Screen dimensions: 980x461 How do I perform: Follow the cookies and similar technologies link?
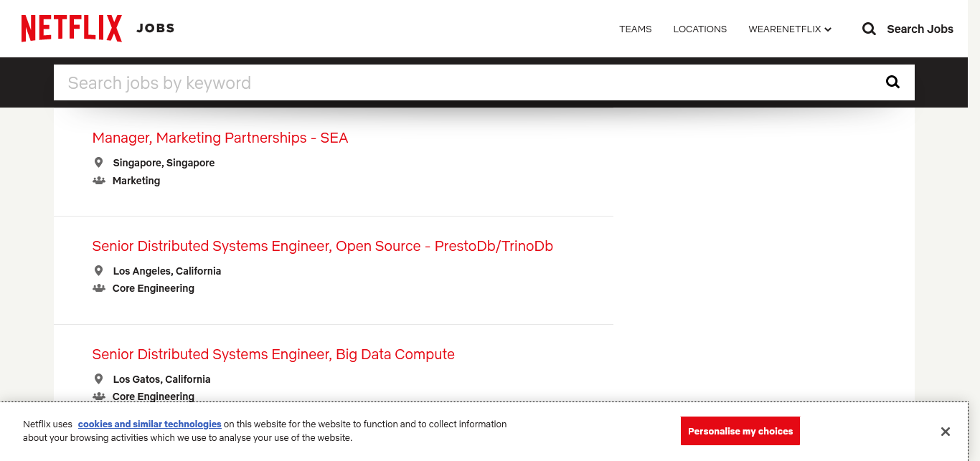(x=149, y=424)
